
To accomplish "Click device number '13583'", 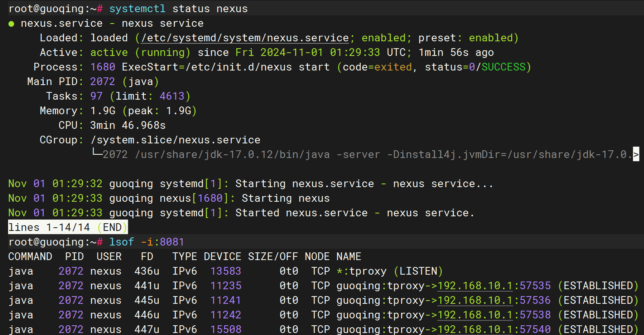I will point(226,271).
